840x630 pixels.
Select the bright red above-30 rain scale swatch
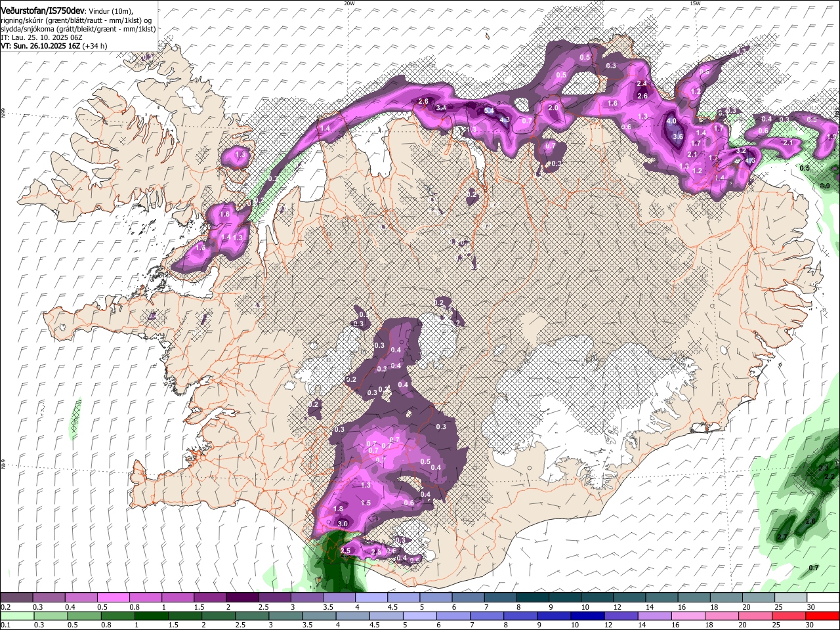823,616
